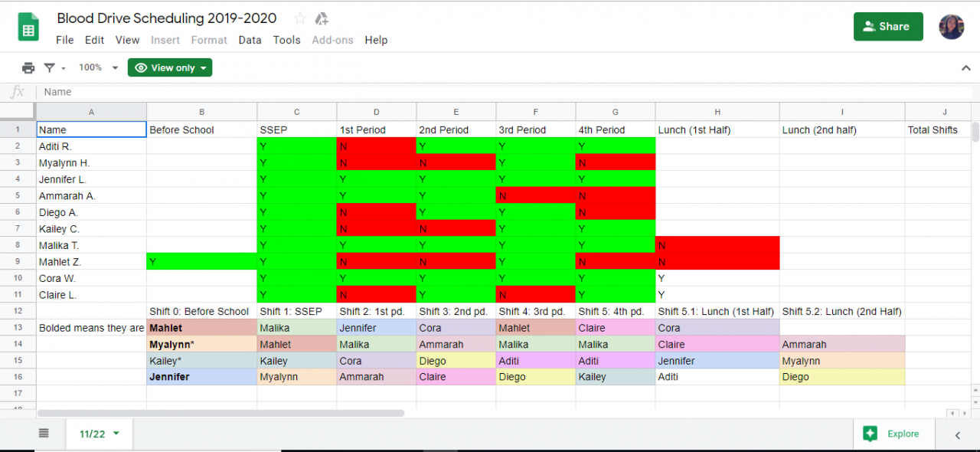Screen dimensions: 980x452
Task: Click the print icon
Action: [x=28, y=68]
